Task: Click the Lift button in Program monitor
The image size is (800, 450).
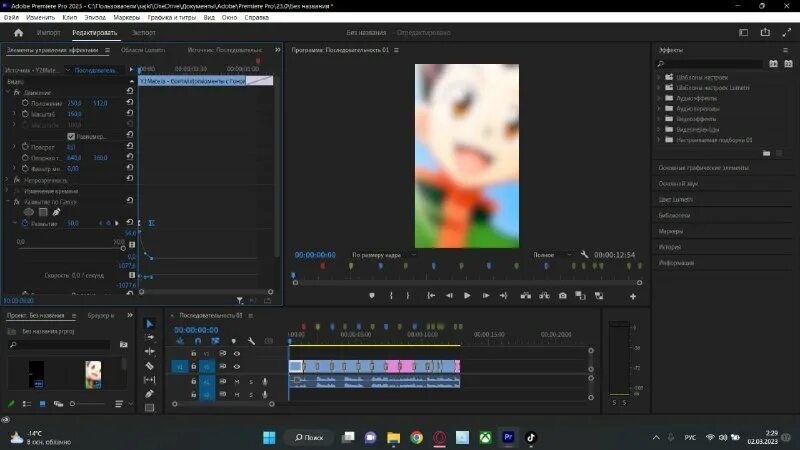Action: [526, 295]
